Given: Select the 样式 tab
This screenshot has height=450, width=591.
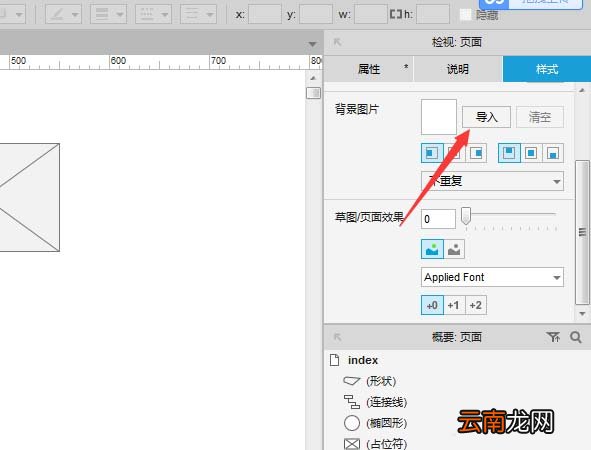Looking at the screenshot, I should 547,69.
